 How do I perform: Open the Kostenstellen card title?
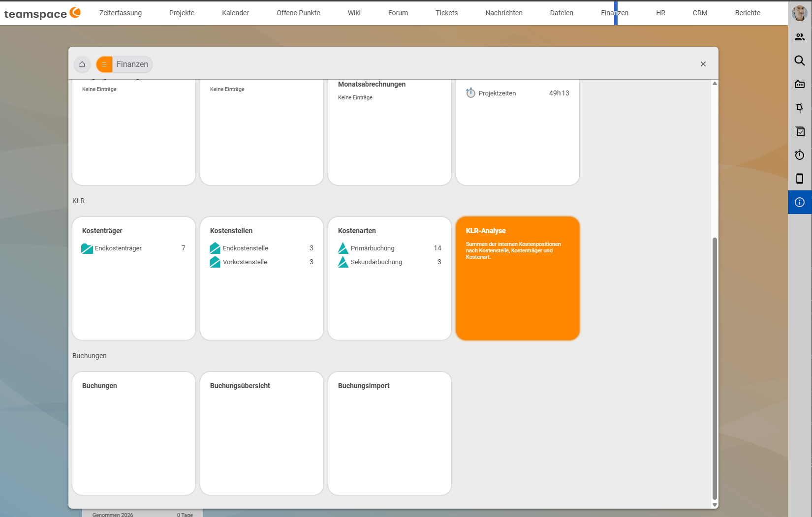[231, 231]
